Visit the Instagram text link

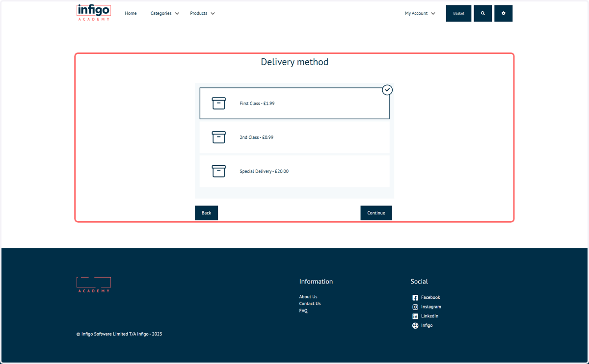[431, 307]
